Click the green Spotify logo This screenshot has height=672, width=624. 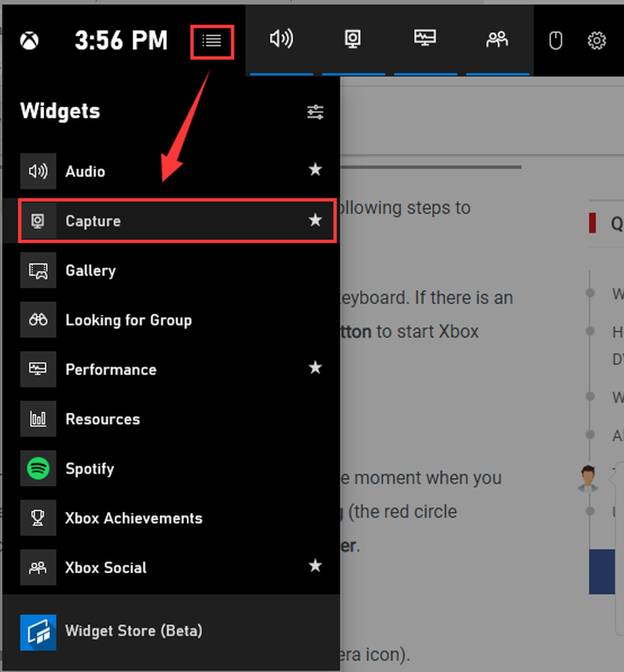pos(38,468)
